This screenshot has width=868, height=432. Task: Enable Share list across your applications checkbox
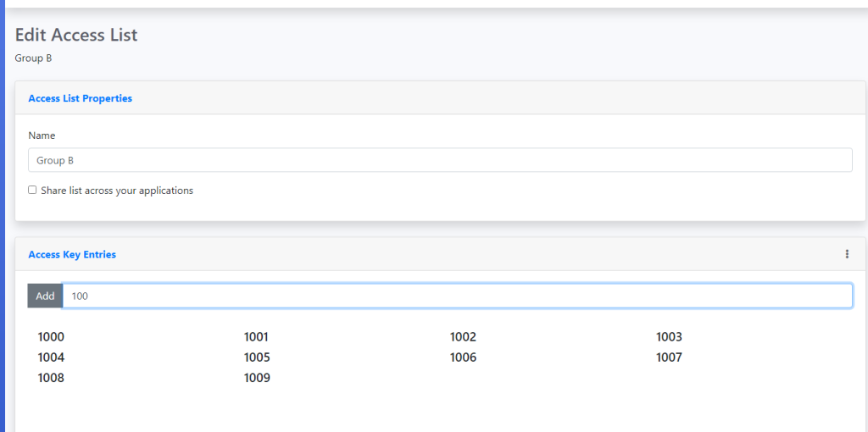click(32, 191)
